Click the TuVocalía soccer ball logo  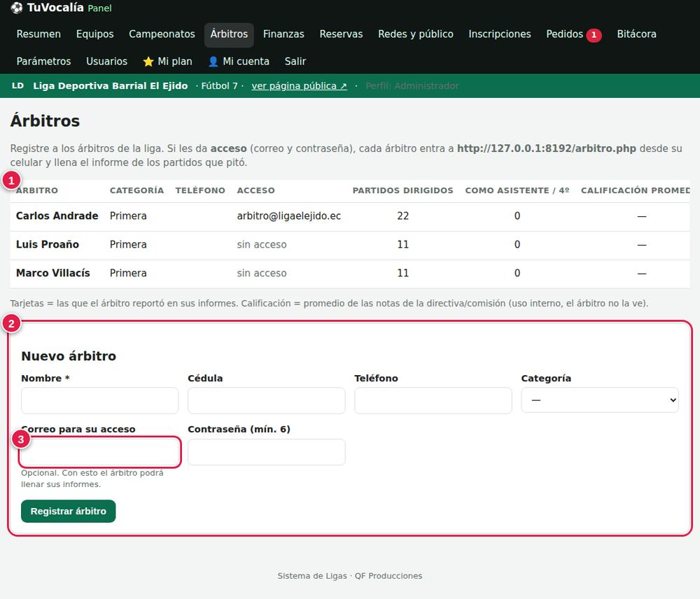point(17,8)
